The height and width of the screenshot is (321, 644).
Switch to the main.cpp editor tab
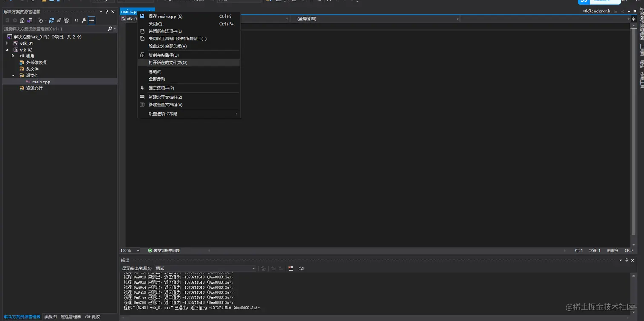130,11
